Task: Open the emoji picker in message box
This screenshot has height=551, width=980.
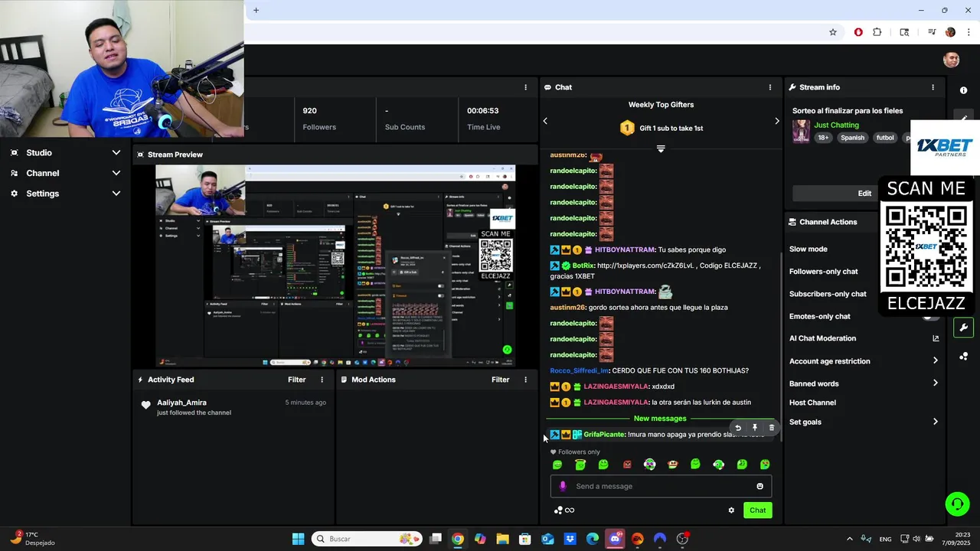Action: pyautogui.click(x=759, y=486)
